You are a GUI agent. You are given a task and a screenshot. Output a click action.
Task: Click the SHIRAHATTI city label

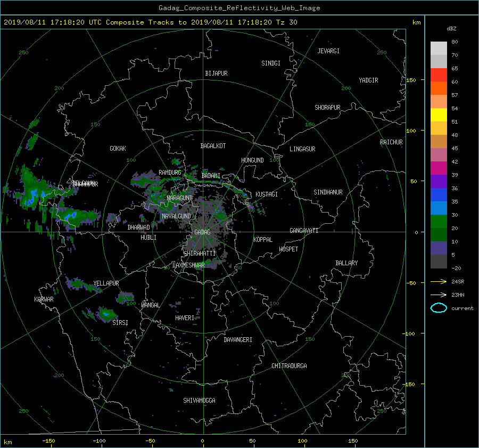[200, 254]
